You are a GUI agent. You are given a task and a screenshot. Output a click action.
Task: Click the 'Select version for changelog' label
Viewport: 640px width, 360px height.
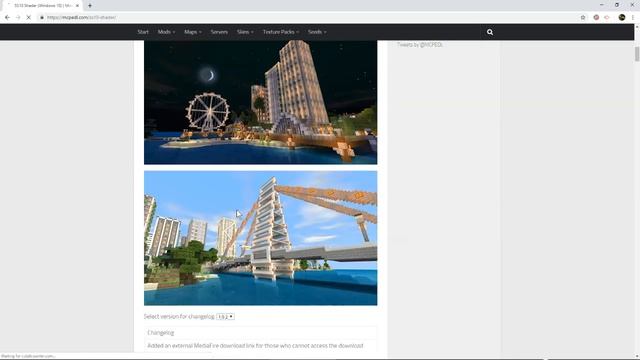pos(179,317)
